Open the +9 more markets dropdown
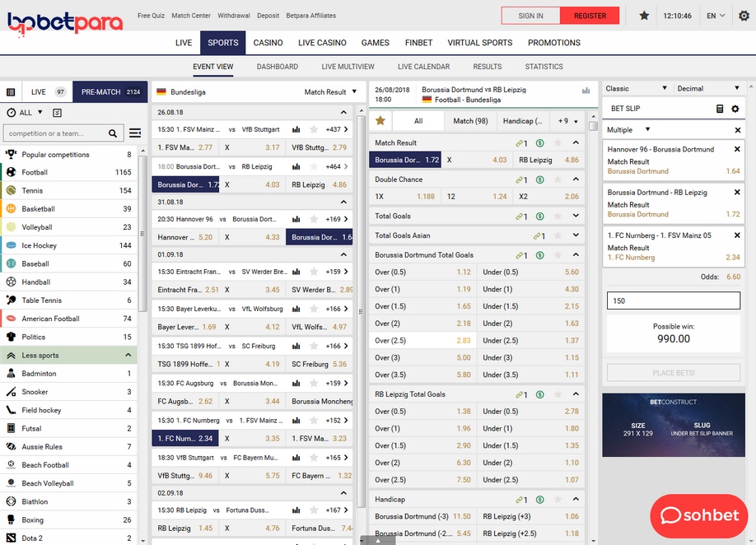This screenshot has width=756, height=545. coord(567,121)
